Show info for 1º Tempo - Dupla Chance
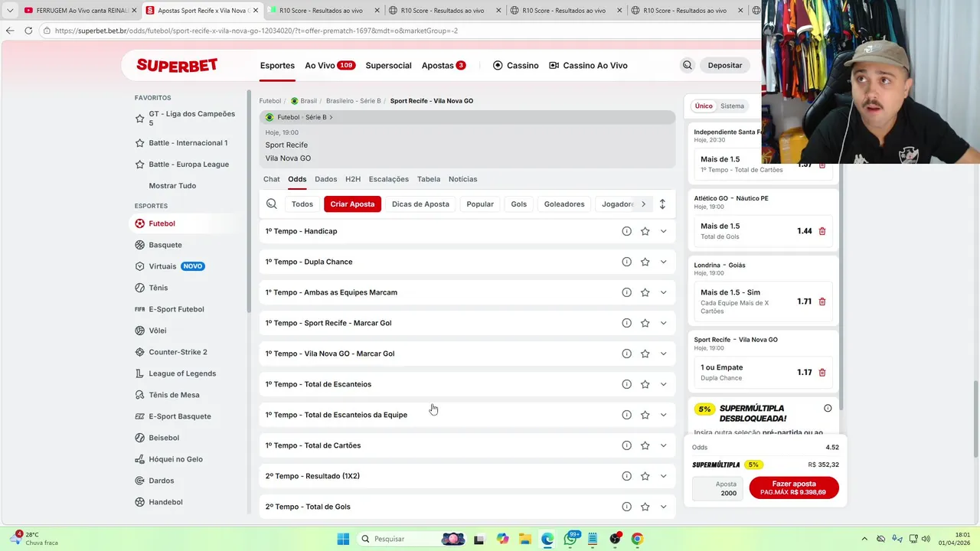Viewport: 980px width, 551px height. [x=626, y=262]
